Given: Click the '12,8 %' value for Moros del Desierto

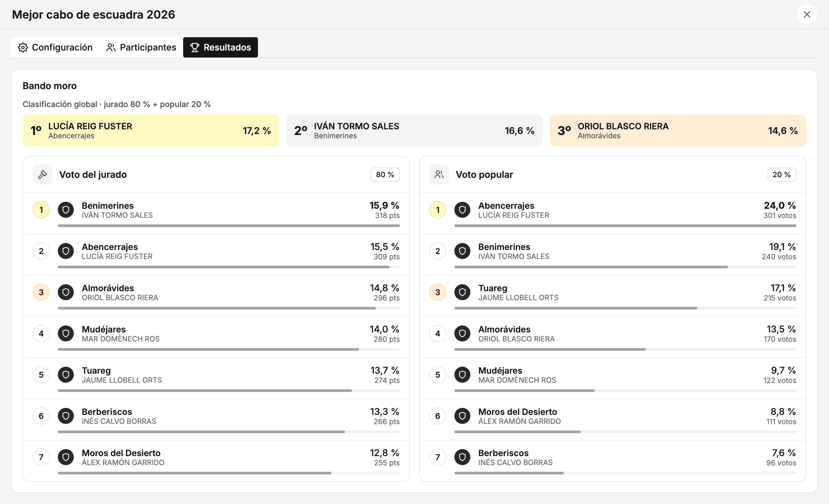Looking at the screenshot, I should (x=385, y=453).
